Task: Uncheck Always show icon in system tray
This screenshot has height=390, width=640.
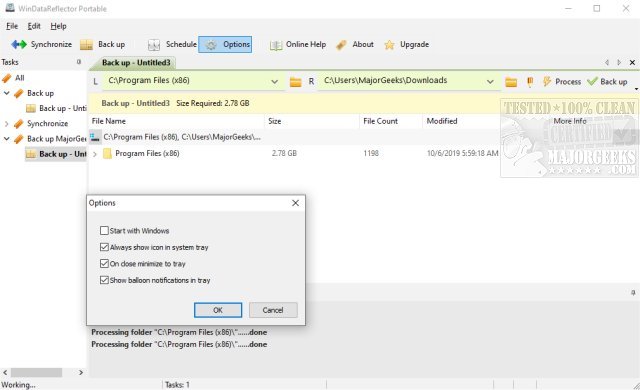Action: (104, 247)
